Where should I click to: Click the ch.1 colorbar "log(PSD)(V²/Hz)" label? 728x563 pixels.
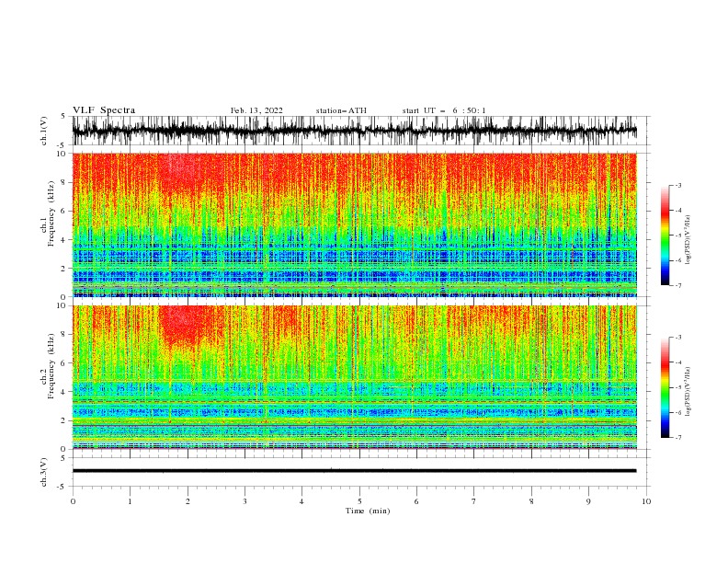[688, 240]
